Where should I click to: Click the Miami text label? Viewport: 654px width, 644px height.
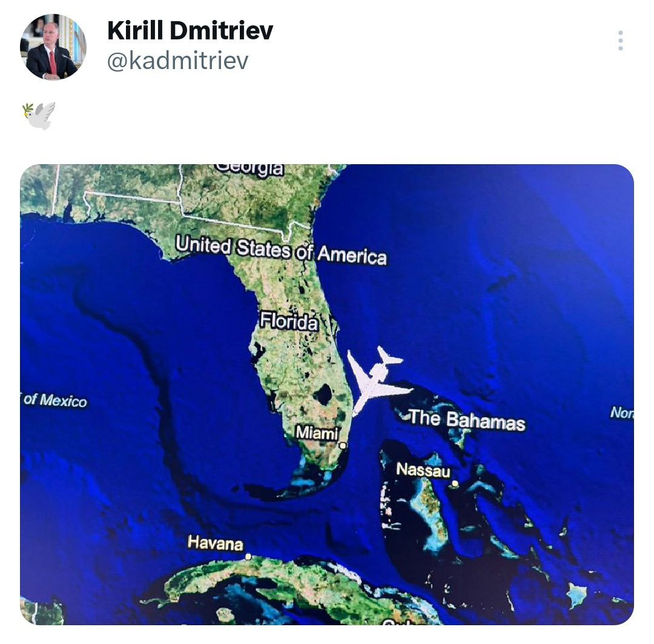coord(317,433)
